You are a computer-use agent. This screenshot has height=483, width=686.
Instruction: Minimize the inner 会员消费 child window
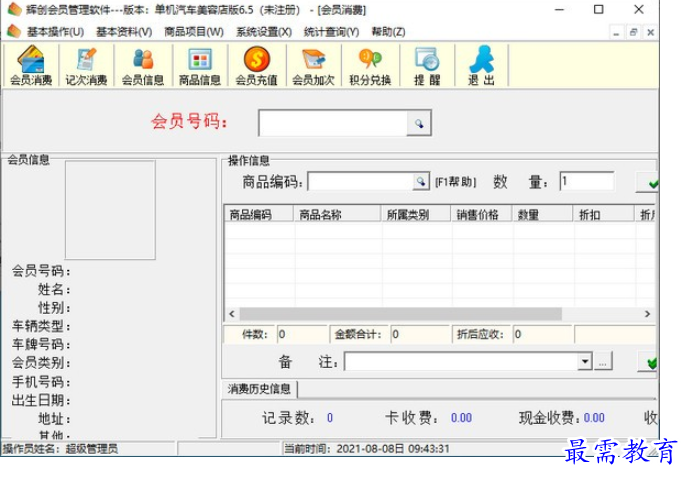(616, 32)
